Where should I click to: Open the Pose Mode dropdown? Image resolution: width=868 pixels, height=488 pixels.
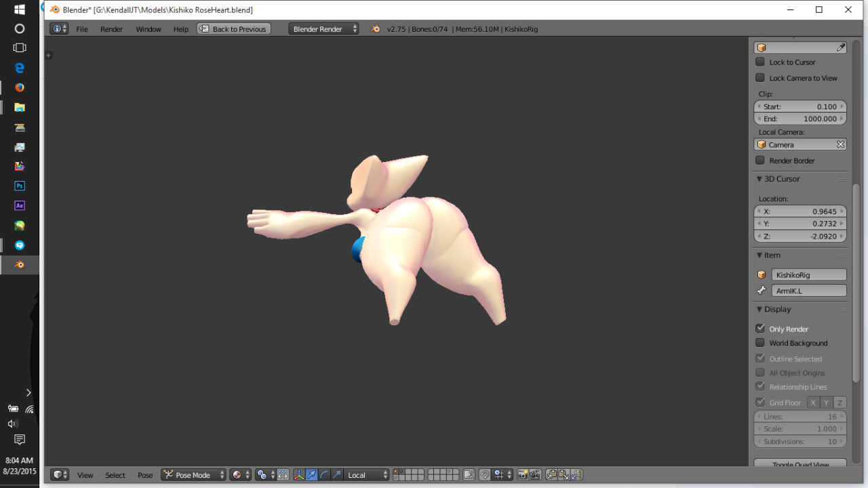pyautogui.click(x=193, y=475)
